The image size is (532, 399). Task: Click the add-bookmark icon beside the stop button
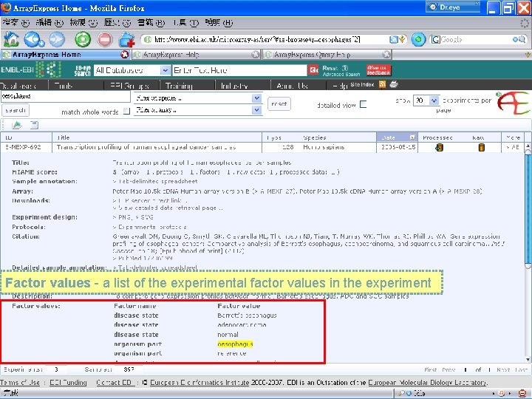(x=126, y=39)
